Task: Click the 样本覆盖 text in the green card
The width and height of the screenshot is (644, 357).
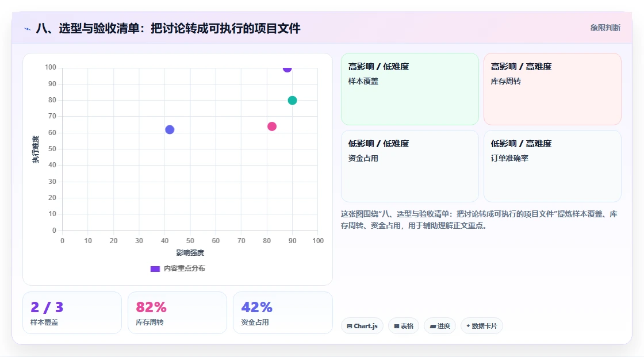Action: coord(363,81)
